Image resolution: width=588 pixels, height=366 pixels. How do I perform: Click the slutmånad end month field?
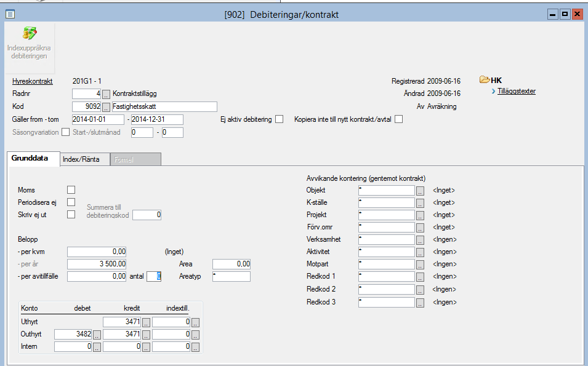(x=172, y=133)
